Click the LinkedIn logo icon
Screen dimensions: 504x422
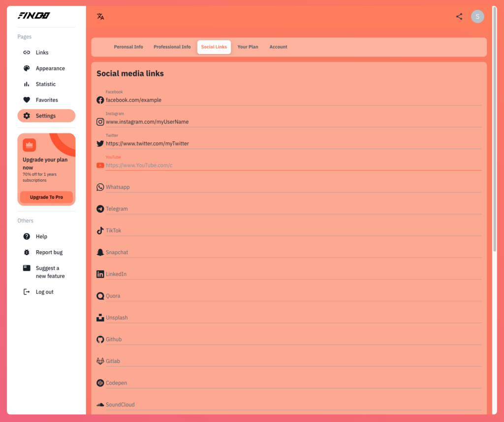tap(100, 274)
